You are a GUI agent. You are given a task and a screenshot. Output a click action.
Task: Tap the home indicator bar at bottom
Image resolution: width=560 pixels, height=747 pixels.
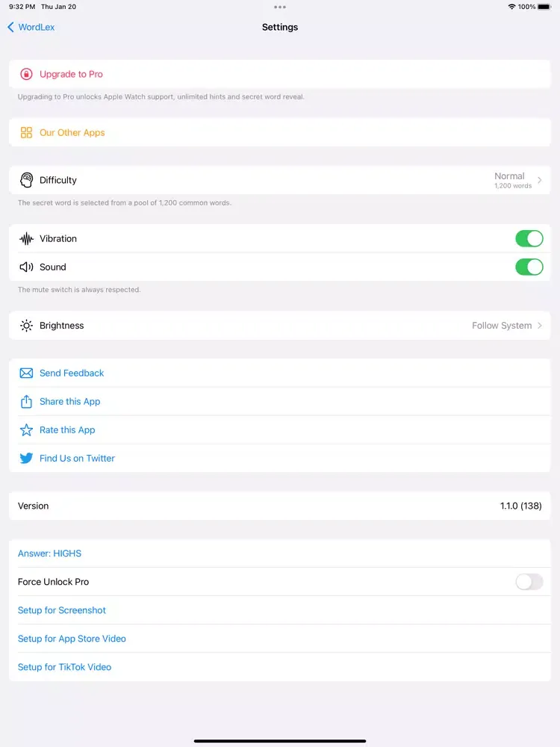(280, 741)
